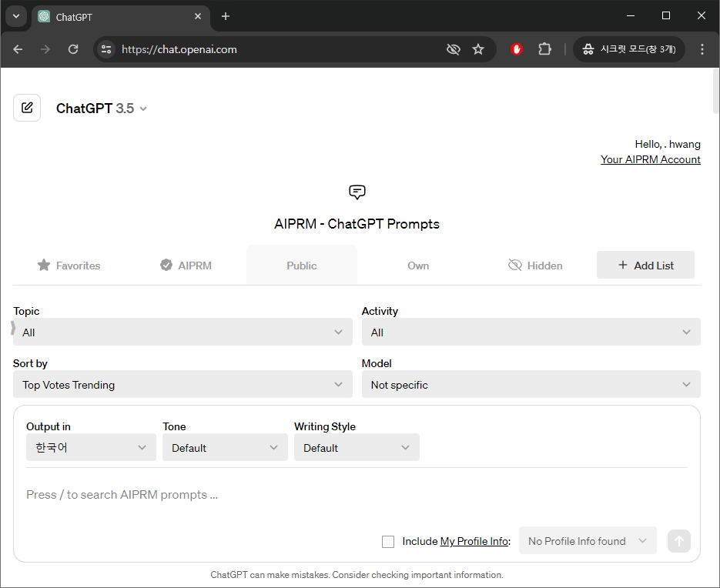This screenshot has width=720, height=588.
Task: Go forward with the browser forward arrow
Action: coord(45,49)
